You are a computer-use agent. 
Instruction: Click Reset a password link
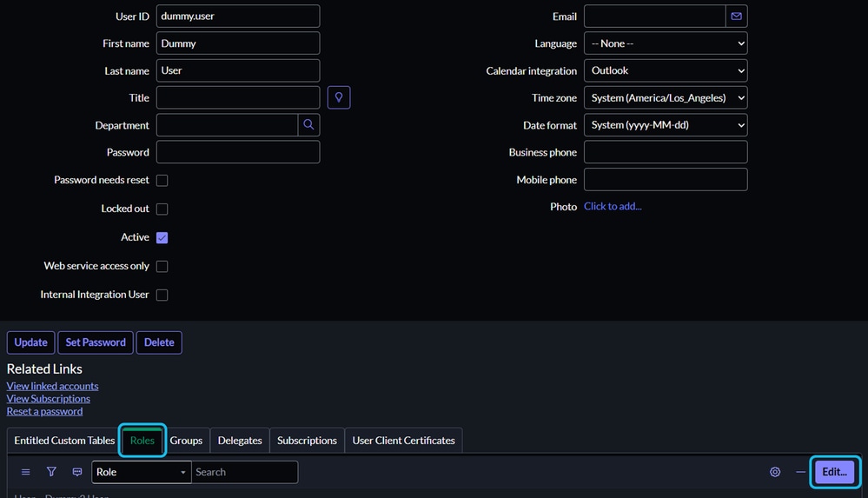44,412
